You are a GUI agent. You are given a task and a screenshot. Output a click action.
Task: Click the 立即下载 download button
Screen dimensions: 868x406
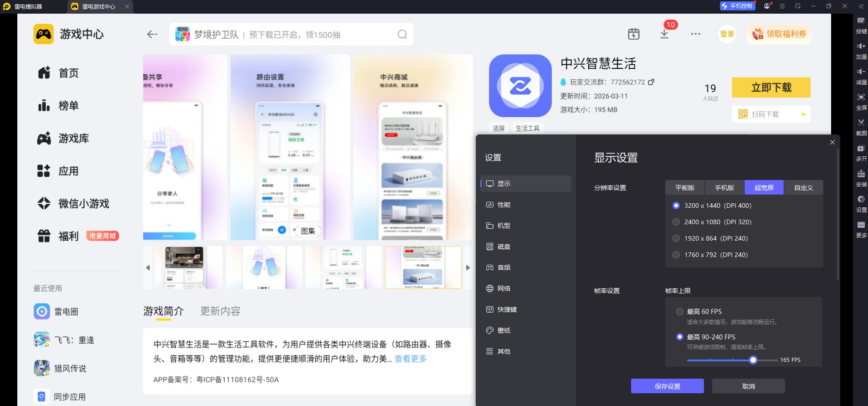[x=771, y=87]
